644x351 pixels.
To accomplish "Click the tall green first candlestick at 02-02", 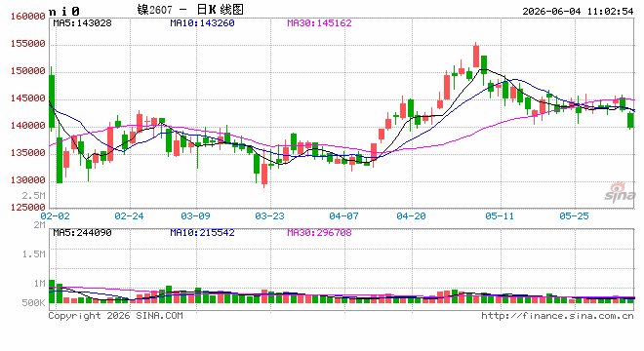I will point(52,101).
